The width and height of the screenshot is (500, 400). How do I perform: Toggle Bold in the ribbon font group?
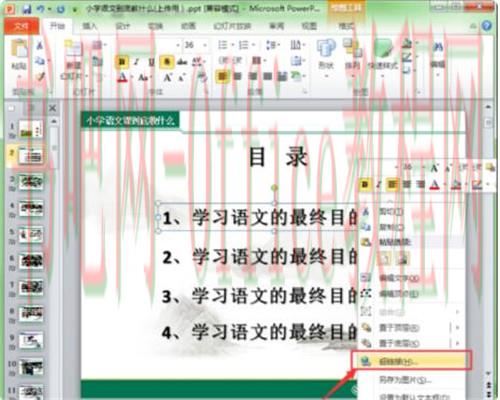click(122, 62)
